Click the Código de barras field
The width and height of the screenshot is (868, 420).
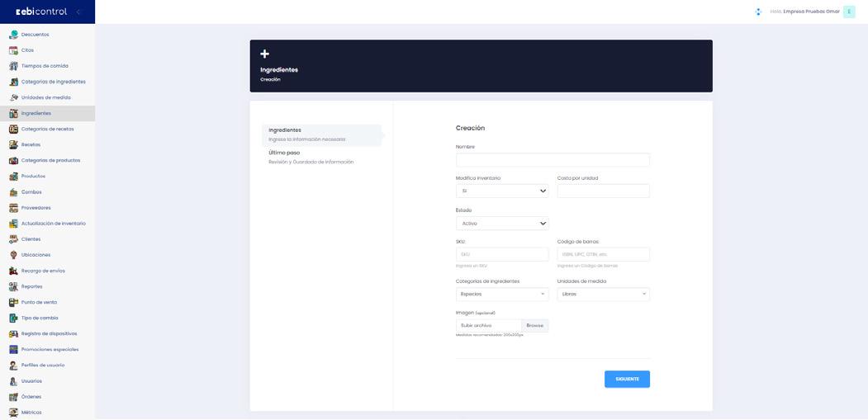point(604,254)
